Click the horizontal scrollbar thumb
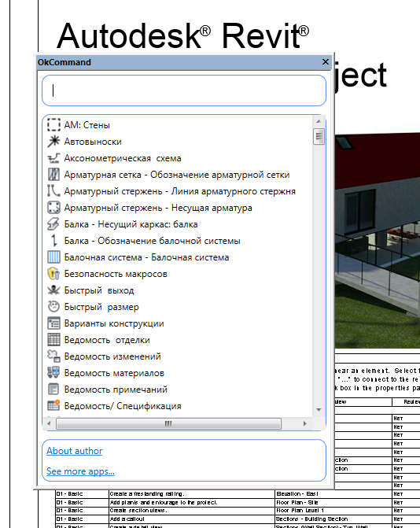This screenshot has width=420, height=528. [168, 423]
